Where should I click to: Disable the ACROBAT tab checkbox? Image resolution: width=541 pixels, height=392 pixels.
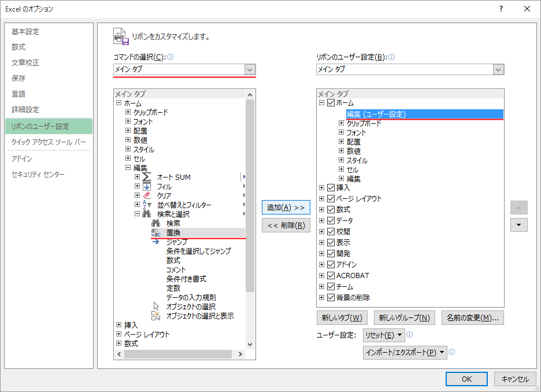[331, 276]
